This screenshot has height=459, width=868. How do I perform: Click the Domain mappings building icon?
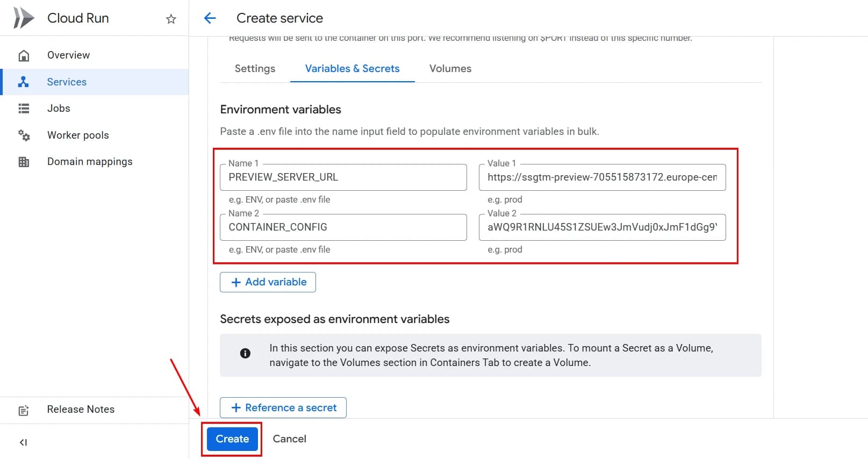pos(24,162)
